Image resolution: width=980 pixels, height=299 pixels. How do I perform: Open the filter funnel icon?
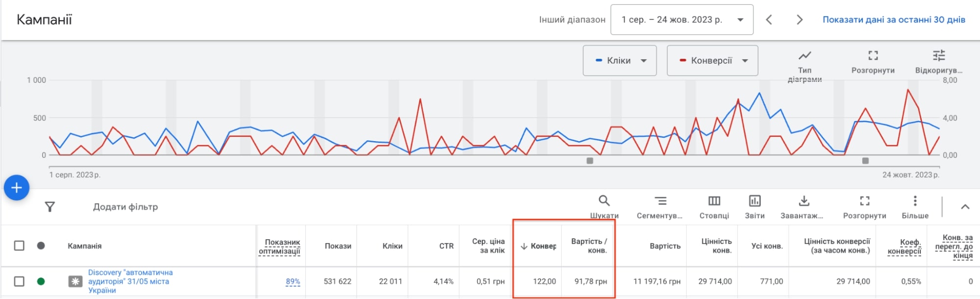pos(50,207)
